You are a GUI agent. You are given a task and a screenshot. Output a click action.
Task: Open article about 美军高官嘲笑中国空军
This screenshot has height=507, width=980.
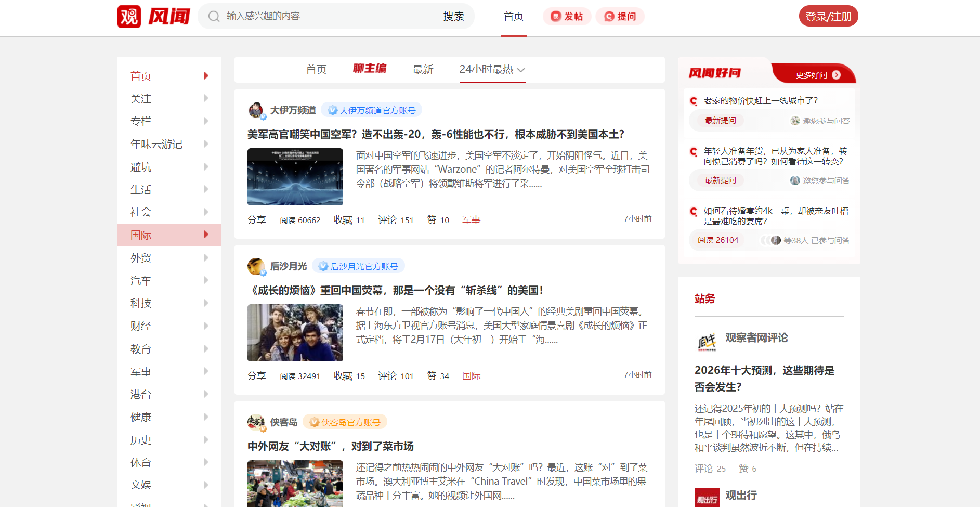click(x=436, y=135)
